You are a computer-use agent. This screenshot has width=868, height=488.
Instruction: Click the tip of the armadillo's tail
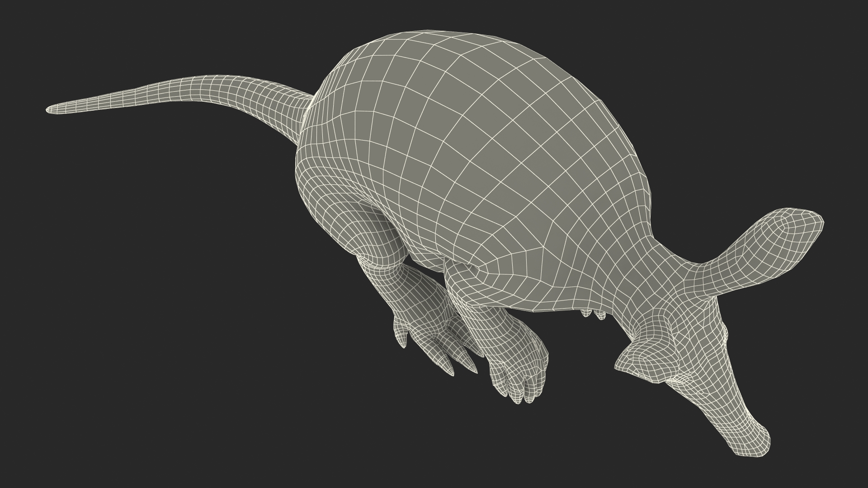pos(49,109)
